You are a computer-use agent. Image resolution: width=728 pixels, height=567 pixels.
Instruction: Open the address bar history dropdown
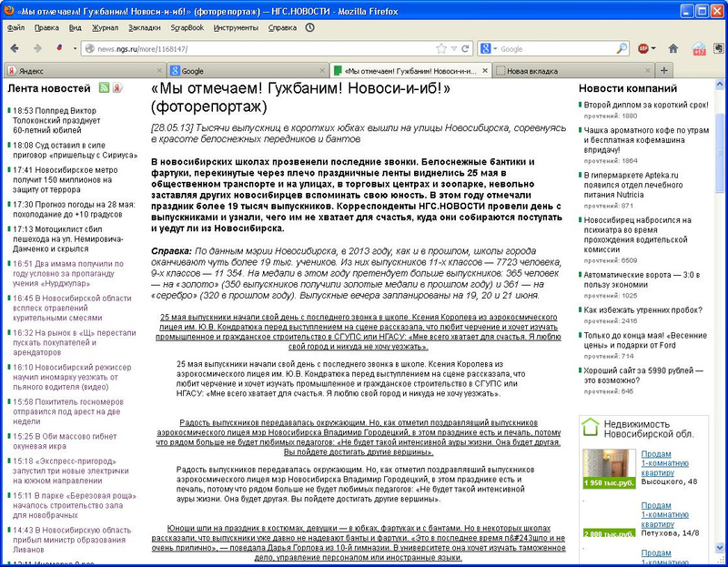[x=454, y=49]
